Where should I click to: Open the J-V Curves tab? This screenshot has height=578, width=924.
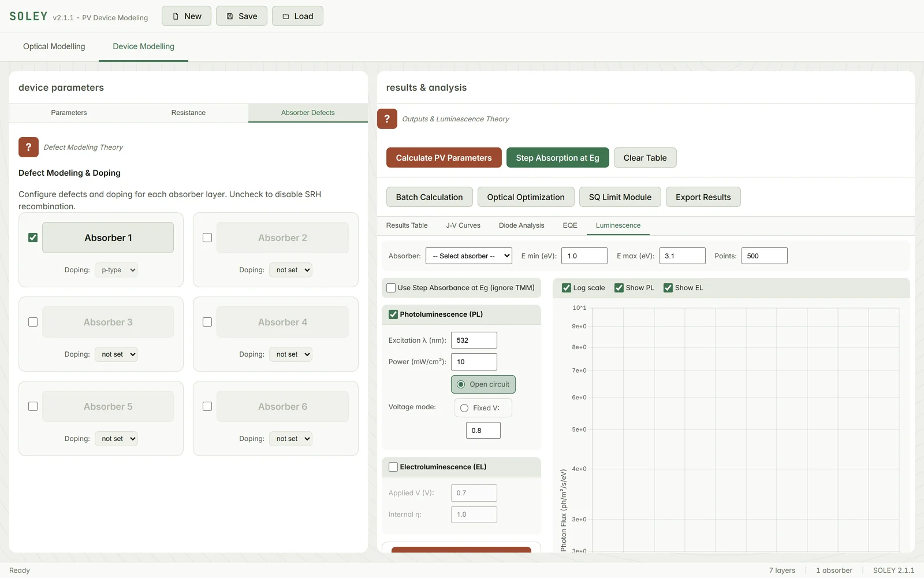(463, 225)
